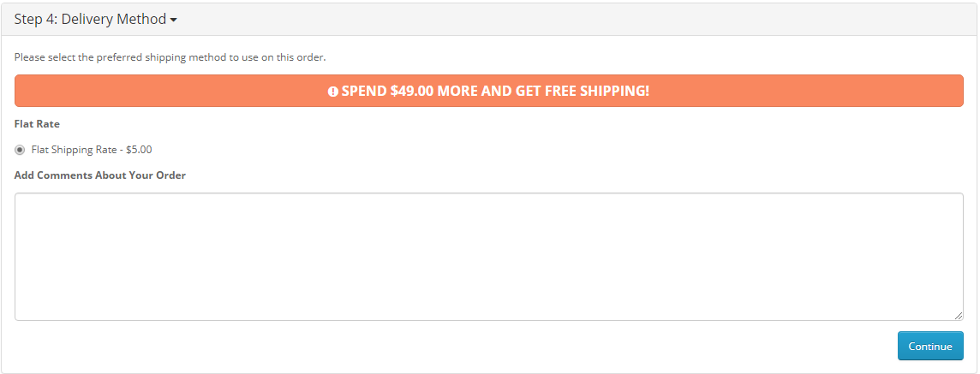Click the Spend $49.00 More free shipping banner
This screenshot has height=374, width=980.
click(488, 91)
